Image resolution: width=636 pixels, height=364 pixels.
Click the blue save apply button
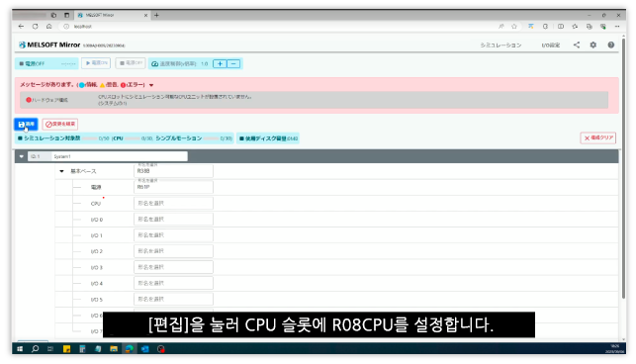(26, 125)
